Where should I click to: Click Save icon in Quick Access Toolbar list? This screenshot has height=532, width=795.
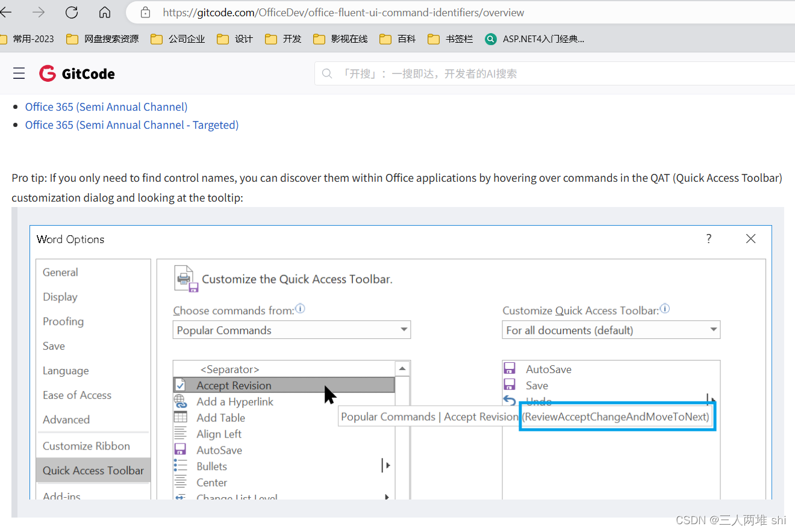point(510,385)
